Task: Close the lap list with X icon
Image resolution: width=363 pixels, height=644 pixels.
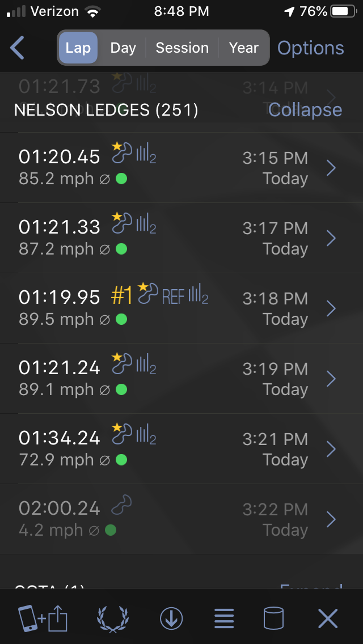Action: [x=328, y=618]
